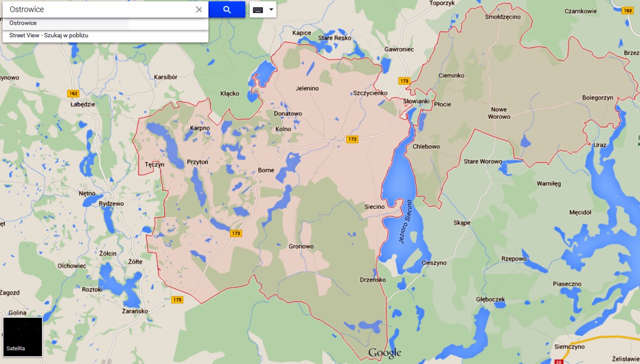Click the Olchowiec town label
The width and height of the screenshot is (640, 364).
(72, 265)
